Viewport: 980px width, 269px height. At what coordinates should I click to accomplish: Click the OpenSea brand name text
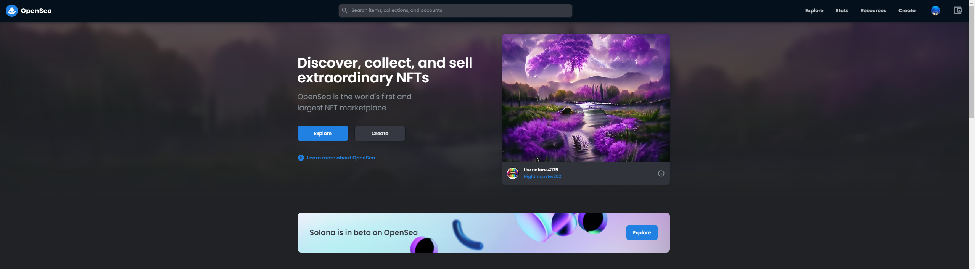36,11
